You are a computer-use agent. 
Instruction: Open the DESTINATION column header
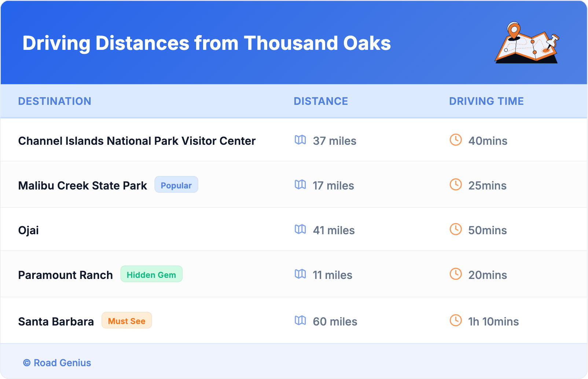55,101
